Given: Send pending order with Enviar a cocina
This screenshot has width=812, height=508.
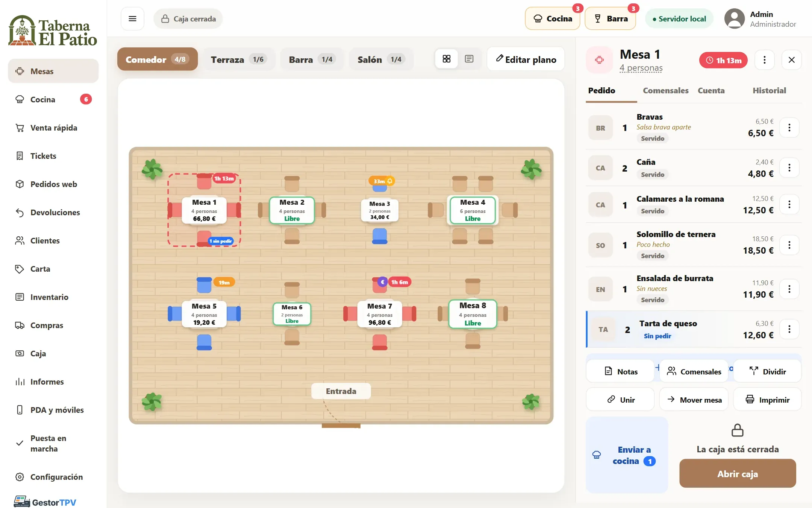Looking at the screenshot, I should pos(627,455).
